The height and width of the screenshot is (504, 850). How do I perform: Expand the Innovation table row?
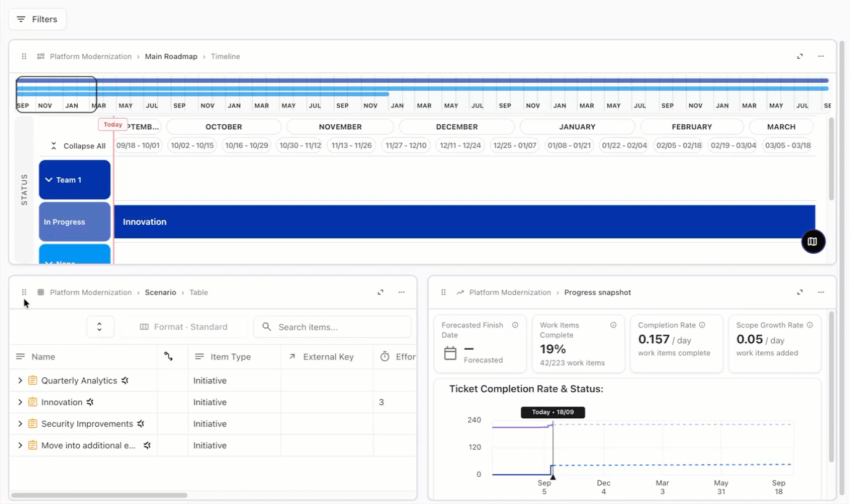[x=20, y=402]
